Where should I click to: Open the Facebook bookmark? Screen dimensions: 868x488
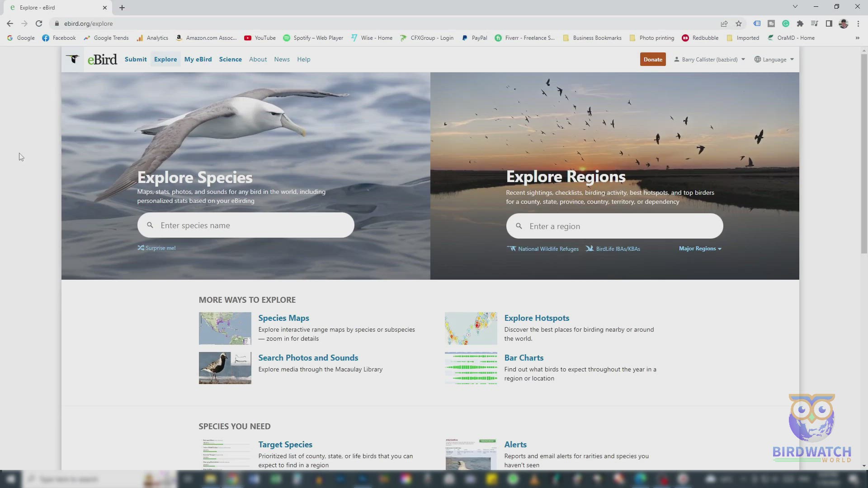[x=59, y=38]
